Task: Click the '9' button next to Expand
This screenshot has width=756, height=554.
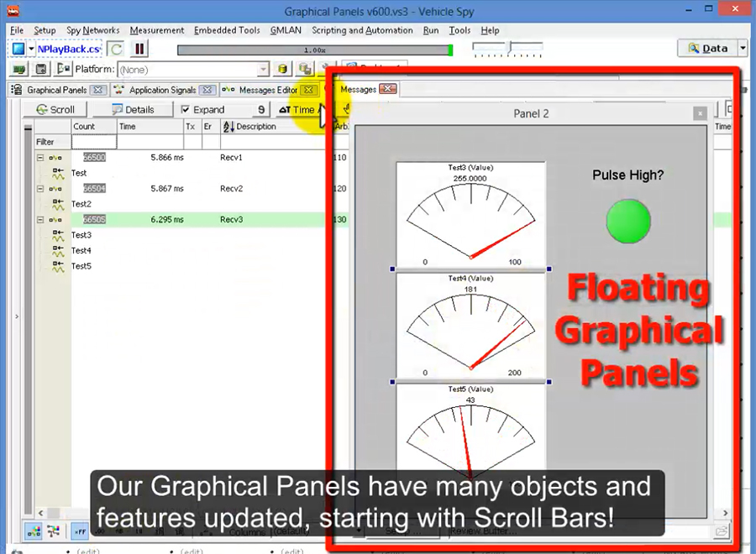Action: click(261, 110)
